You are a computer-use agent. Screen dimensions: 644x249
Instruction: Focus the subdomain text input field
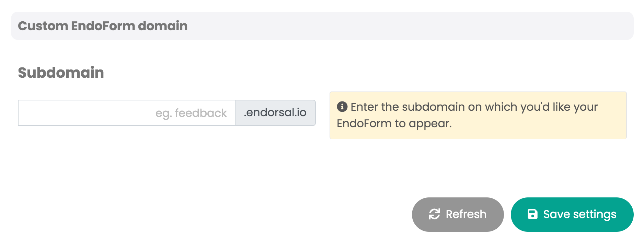(x=126, y=113)
